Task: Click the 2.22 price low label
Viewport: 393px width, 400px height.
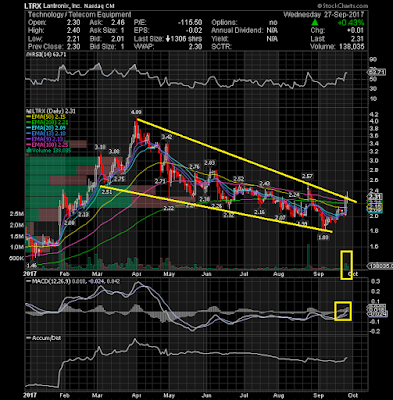Action: coord(169,209)
